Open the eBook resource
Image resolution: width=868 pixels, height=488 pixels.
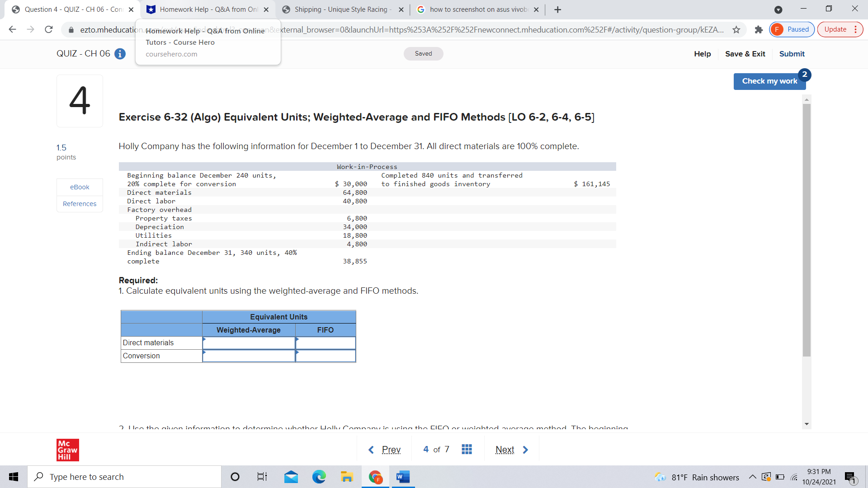[79, 187]
